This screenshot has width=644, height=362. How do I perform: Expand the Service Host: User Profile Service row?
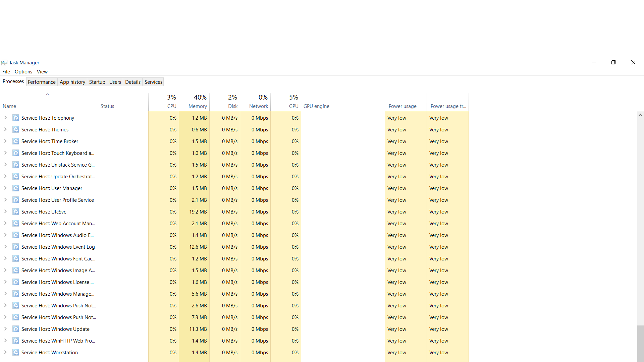5,200
